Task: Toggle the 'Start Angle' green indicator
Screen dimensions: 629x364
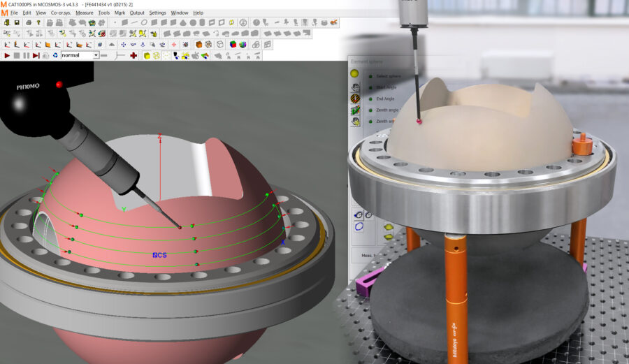Action: click(x=370, y=87)
